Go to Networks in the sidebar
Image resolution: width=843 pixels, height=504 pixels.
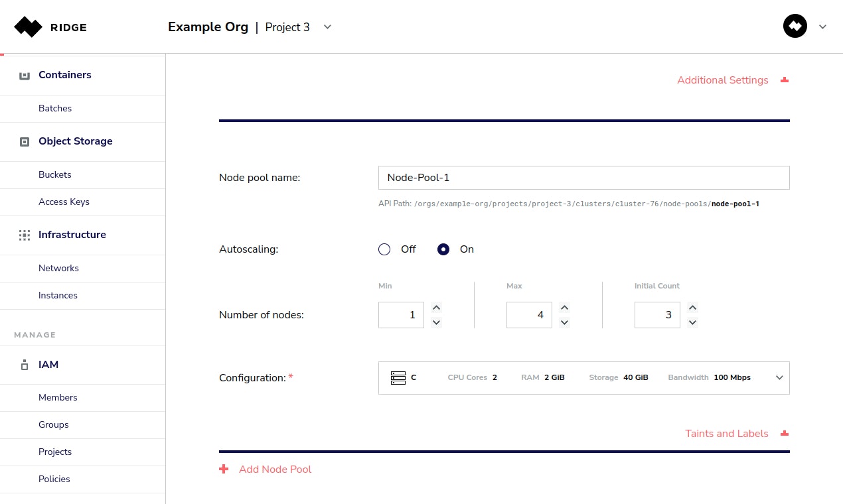click(x=58, y=269)
